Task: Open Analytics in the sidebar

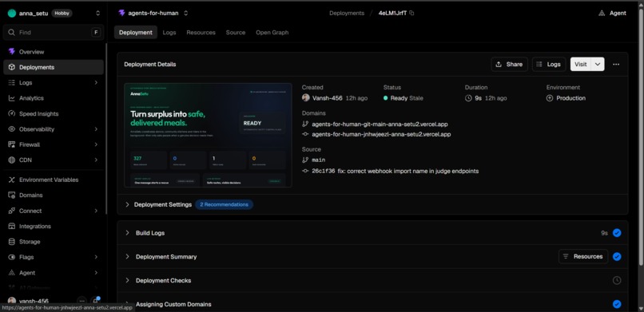Action: pyautogui.click(x=54, y=98)
